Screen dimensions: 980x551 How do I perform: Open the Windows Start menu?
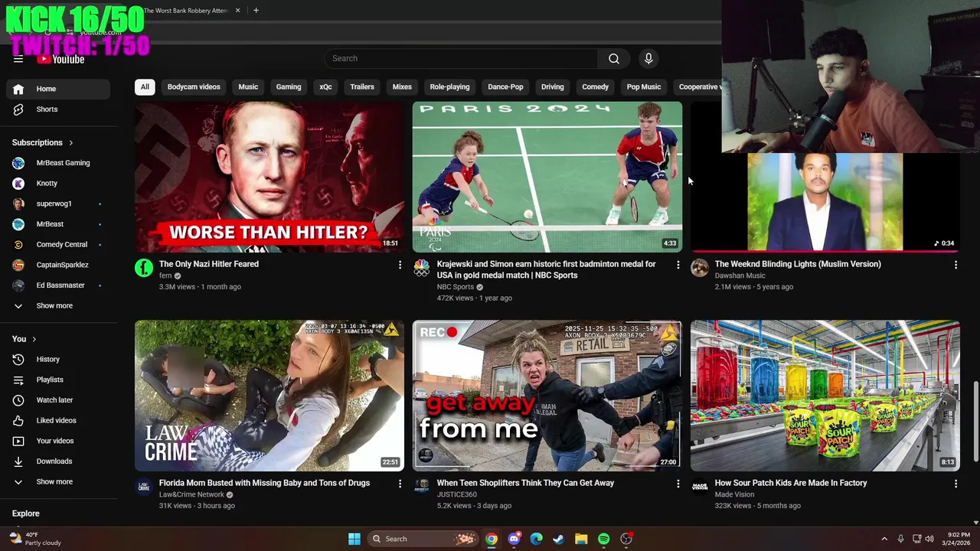354,539
